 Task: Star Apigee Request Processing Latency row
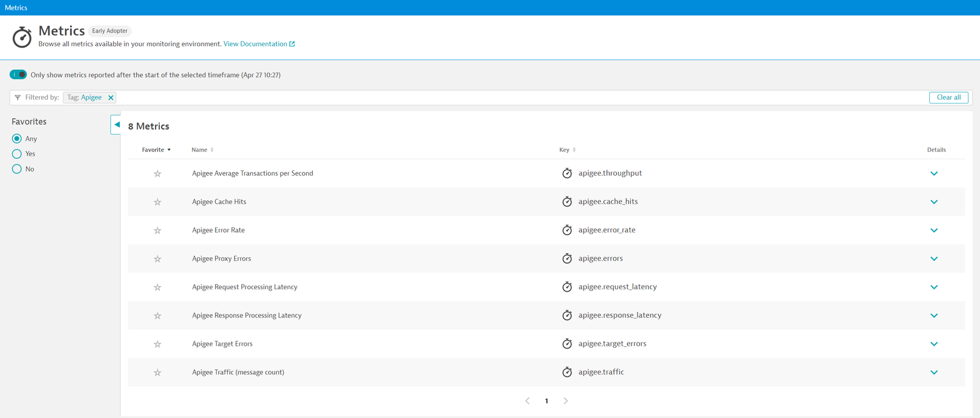coord(157,287)
